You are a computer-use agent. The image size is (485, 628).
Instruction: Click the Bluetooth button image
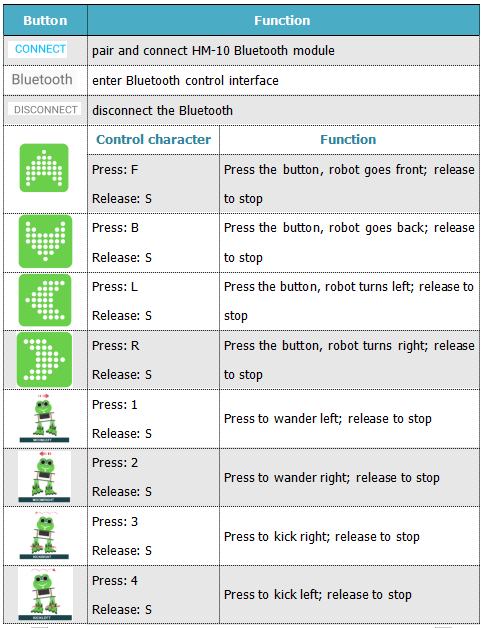click(42, 79)
